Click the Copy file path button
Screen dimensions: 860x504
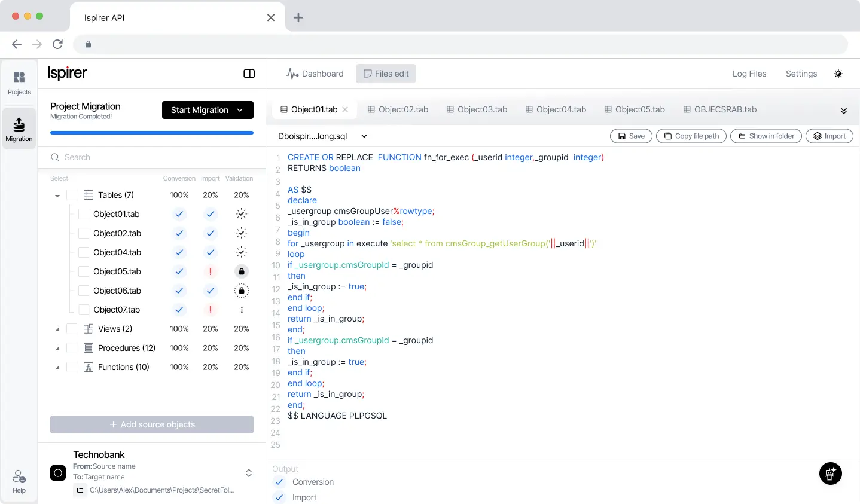coord(691,136)
